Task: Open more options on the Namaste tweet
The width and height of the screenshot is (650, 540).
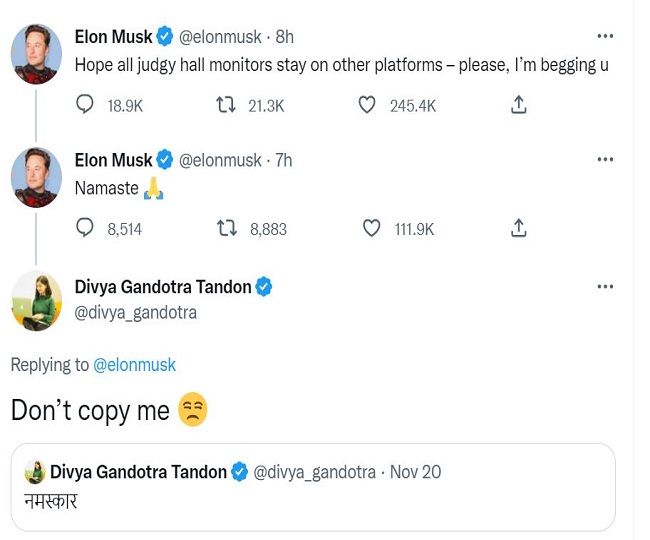Action: [x=605, y=160]
